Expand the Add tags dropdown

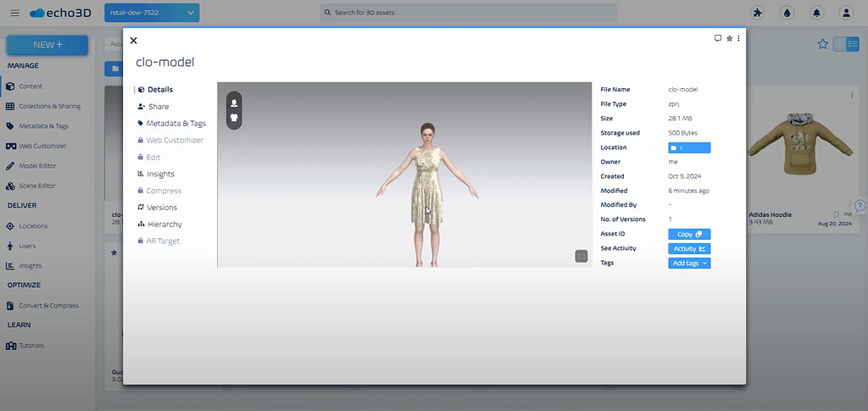(x=689, y=264)
